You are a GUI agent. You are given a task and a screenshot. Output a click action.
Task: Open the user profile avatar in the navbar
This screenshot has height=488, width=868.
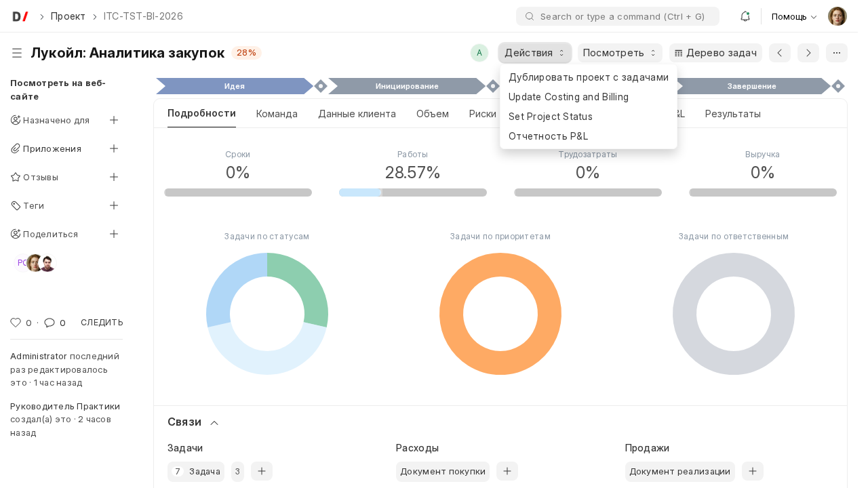[x=837, y=16]
